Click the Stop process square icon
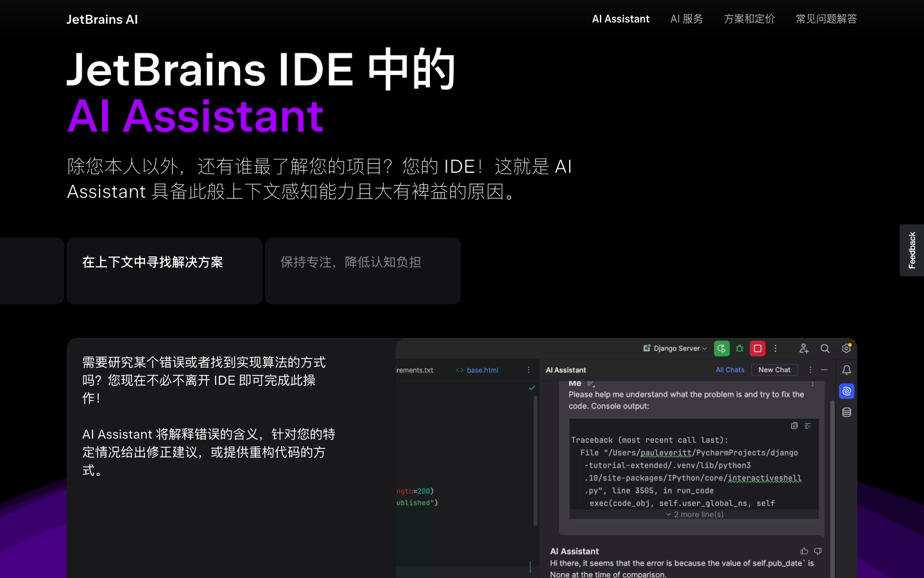The width and height of the screenshot is (924, 578). tap(757, 348)
